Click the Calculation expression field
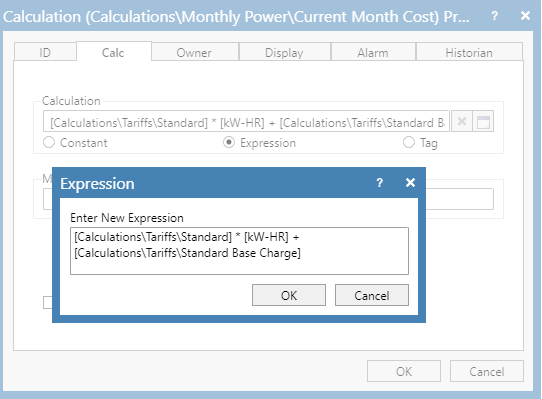 246,121
